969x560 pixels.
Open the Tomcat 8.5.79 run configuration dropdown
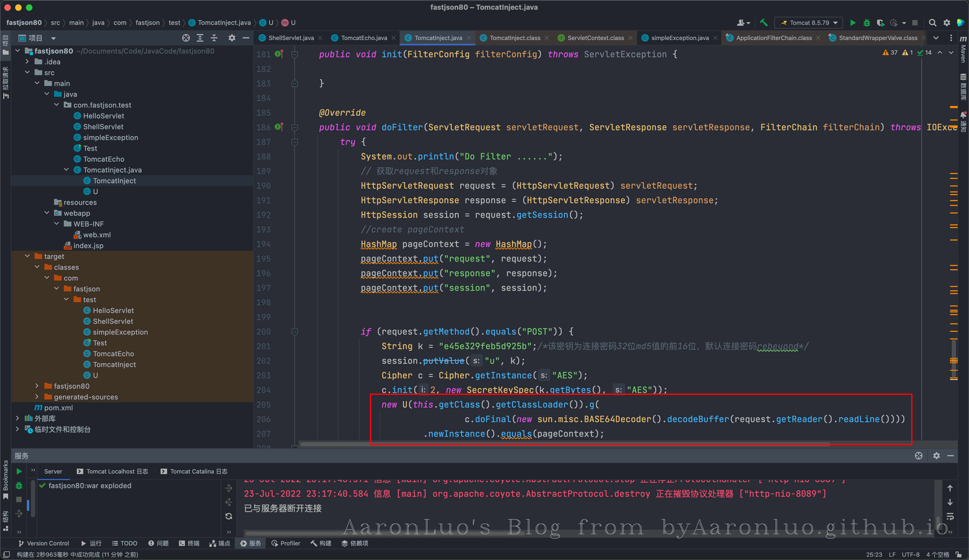pyautogui.click(x=808, y=23)
